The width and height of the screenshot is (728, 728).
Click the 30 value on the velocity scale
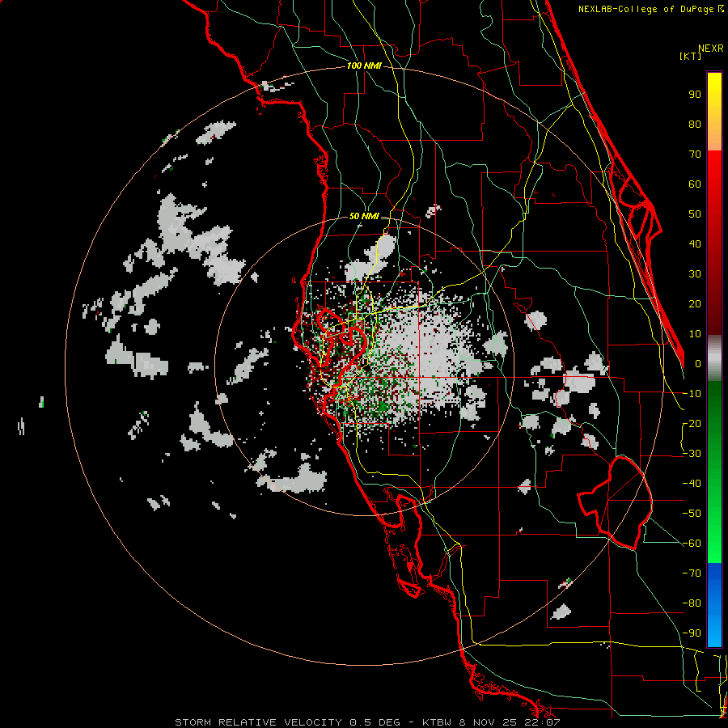tap(695, 274)
